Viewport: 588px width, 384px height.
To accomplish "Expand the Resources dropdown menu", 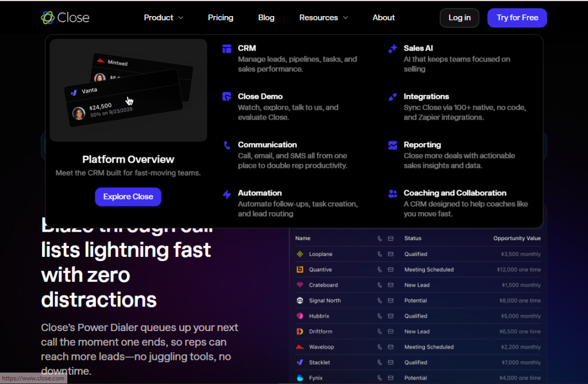I will tap(323, 18).
